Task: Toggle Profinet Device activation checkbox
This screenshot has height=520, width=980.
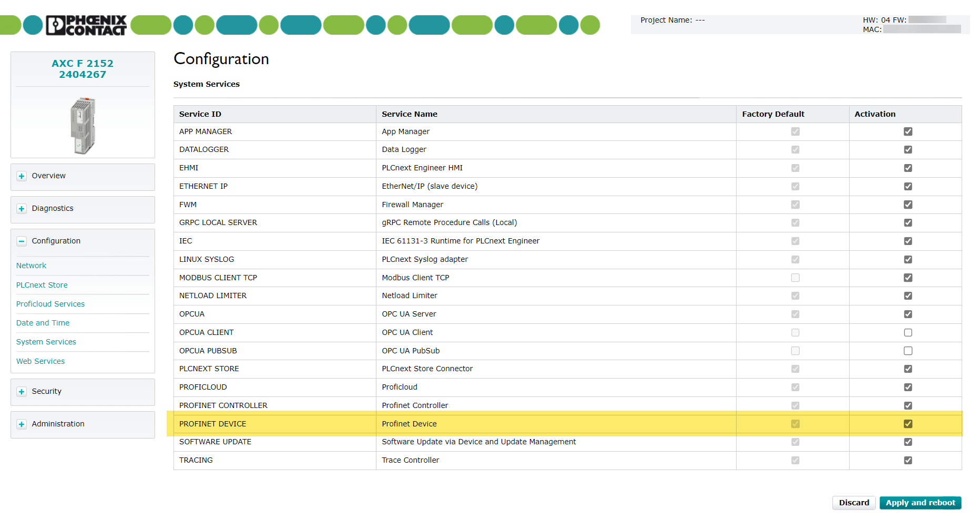Action: pyautogui.click(x=908, y=424)
